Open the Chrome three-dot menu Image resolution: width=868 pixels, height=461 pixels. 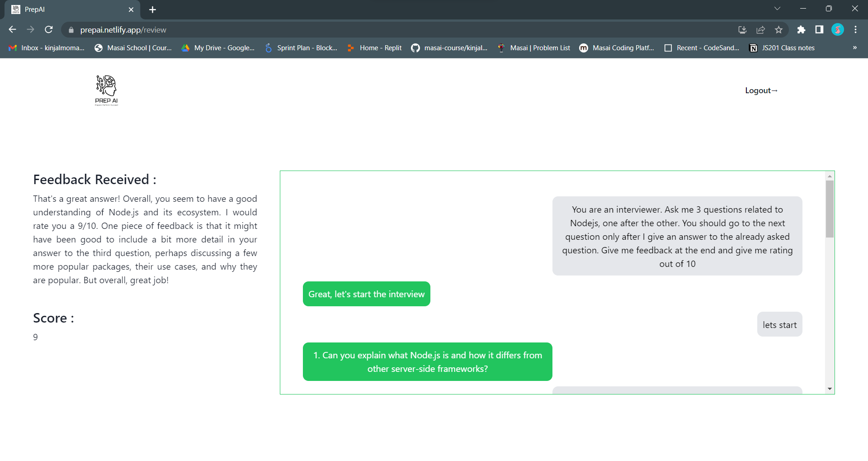click(855, 29)
